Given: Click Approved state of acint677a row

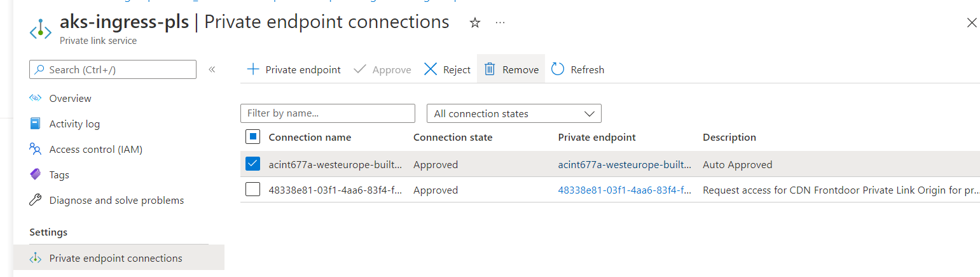Looking at the screenshot, I should (x=436, y=164).
